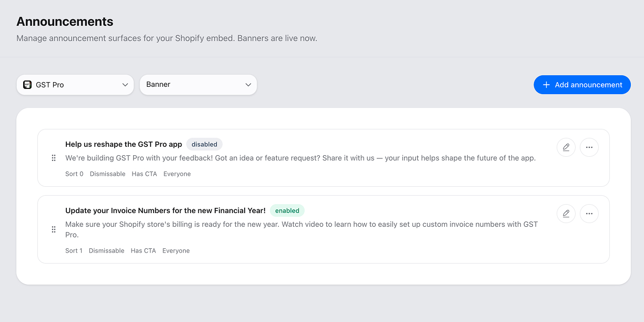The height and width of the screenshot is (322, 644).
Task: Click pencil icon for Invoice Numbers announcement
Action: point(566,214)
